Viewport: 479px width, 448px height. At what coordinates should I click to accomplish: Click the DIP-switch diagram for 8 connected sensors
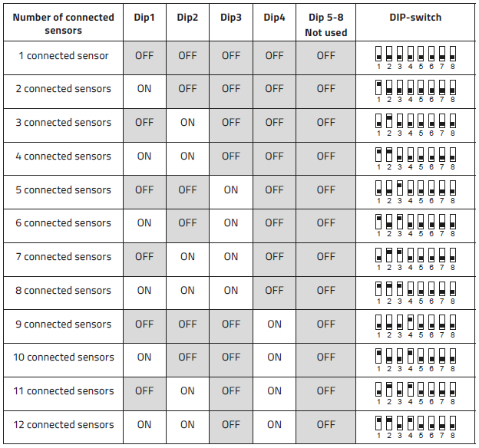[415, 293]
